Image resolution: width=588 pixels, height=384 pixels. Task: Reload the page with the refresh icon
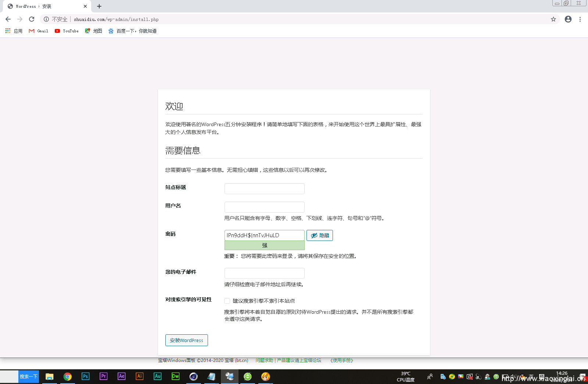(32, 19)
